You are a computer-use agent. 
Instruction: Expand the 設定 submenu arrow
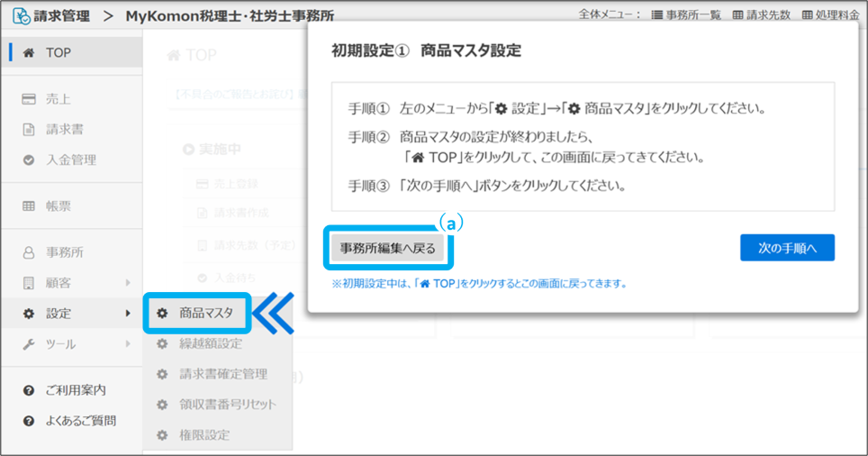pos(128,314)
